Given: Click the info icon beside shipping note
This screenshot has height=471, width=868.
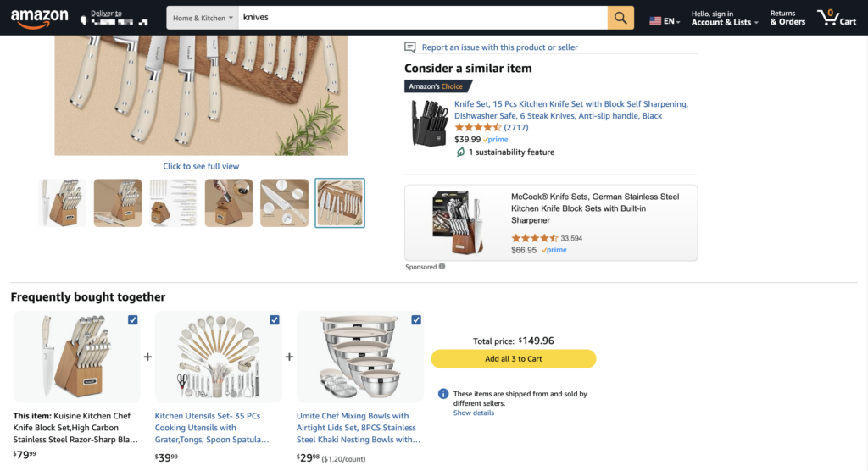Looking at the screenshot, I should coord(443,394).
